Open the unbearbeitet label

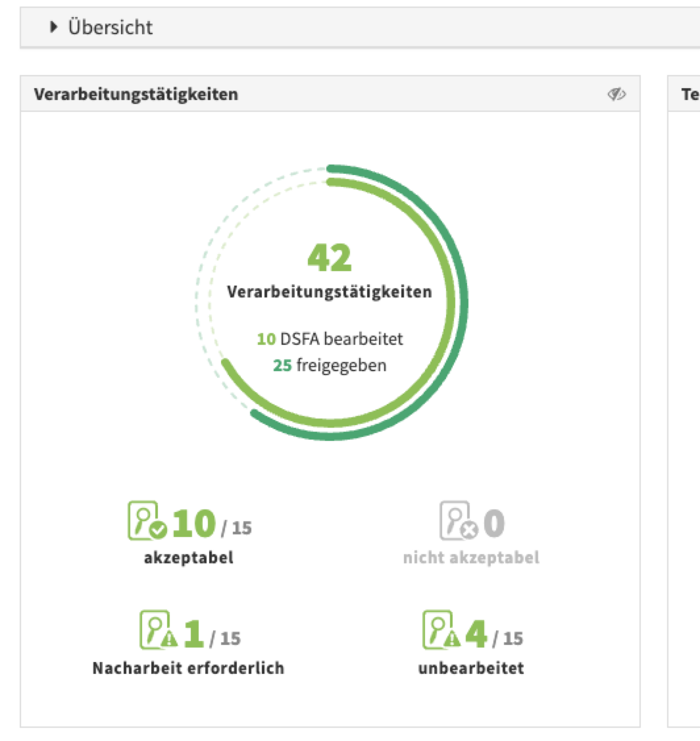(x=471, y=669)
